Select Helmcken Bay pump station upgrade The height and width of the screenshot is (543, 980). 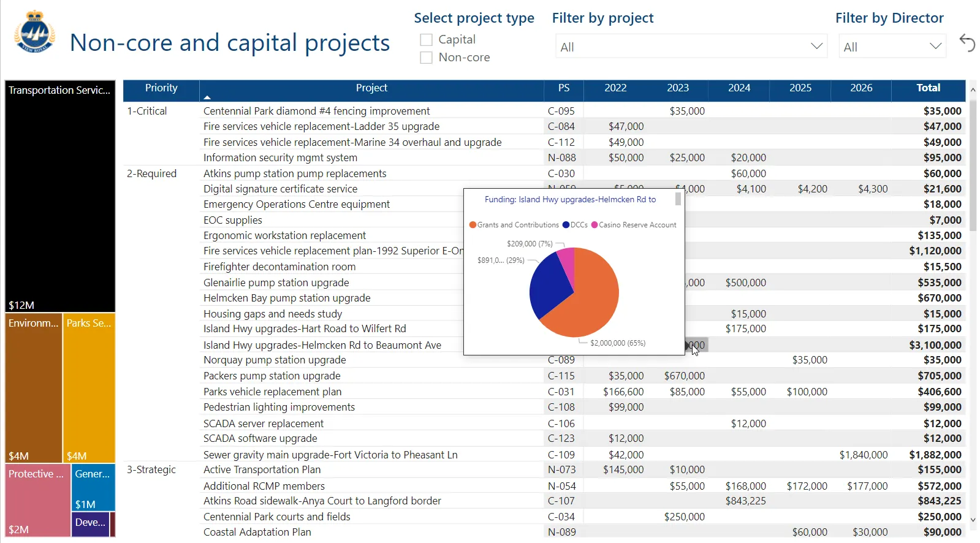pyautogui.click(x=287, y=298)
